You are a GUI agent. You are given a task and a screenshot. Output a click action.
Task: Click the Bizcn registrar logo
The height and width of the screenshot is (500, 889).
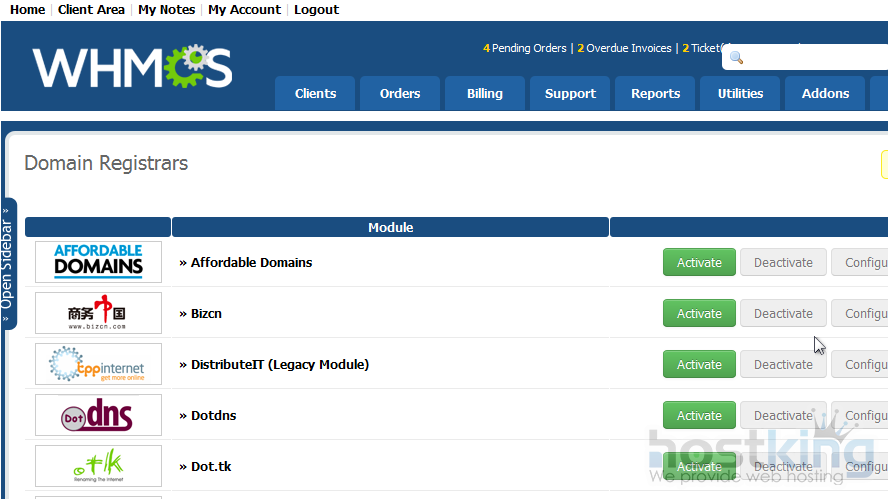[x=98, y=313]
